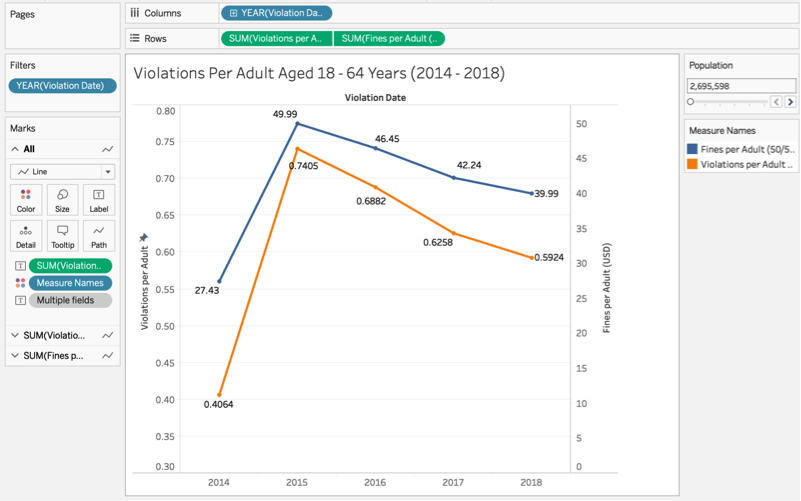Click the Population next-value arrow

point(790,102)
